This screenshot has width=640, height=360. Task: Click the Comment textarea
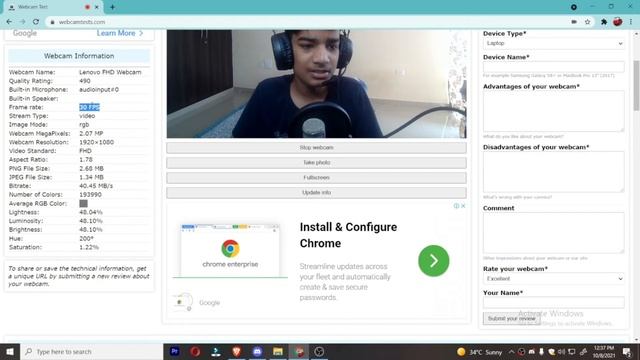553,232
